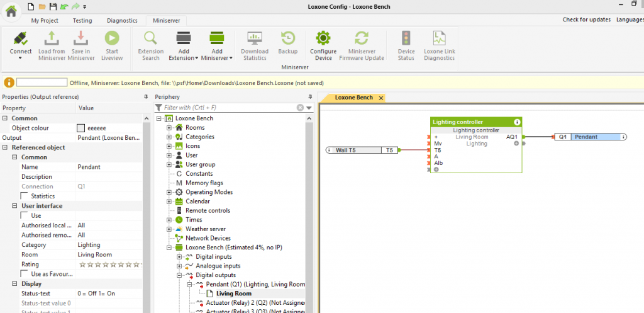Clear the Periphery filter with X icon
Viewport: 644px width, 313px height.
(x=300, y=108)
